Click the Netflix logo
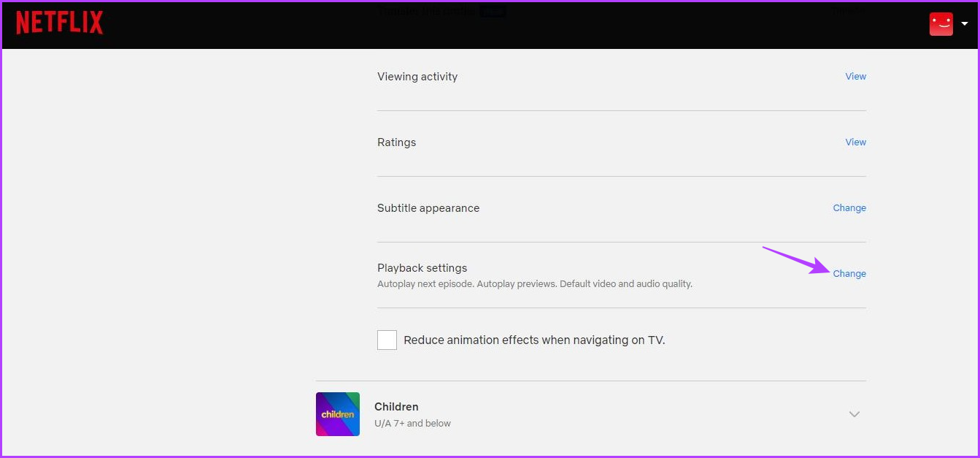Viewport: 980px width, 458px height. 60,23
